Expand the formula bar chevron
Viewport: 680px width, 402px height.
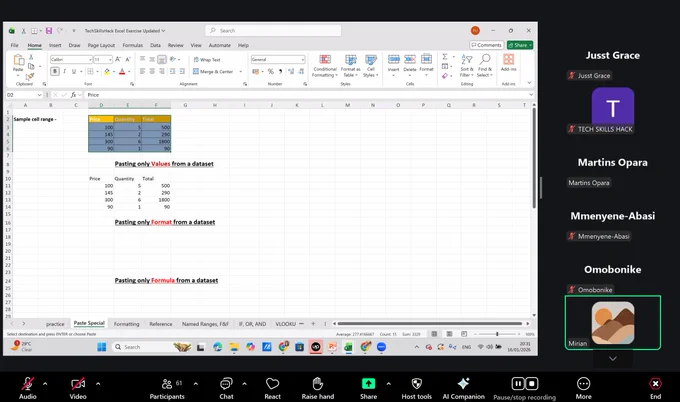tap(531, 95)
